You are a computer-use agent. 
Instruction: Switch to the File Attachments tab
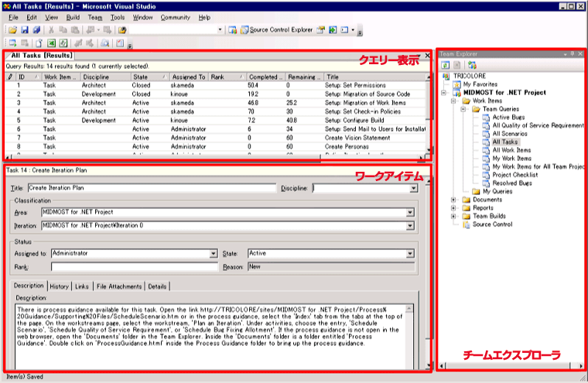[119, 286]
